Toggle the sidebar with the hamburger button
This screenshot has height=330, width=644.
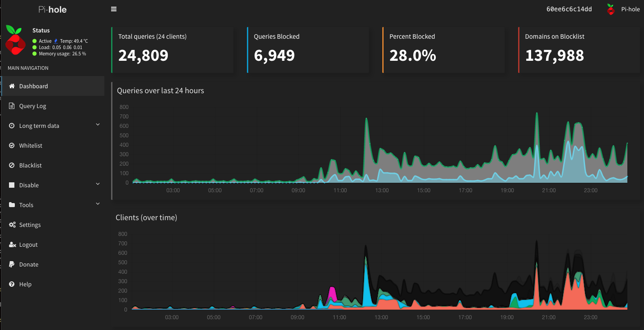click(114, 9)
